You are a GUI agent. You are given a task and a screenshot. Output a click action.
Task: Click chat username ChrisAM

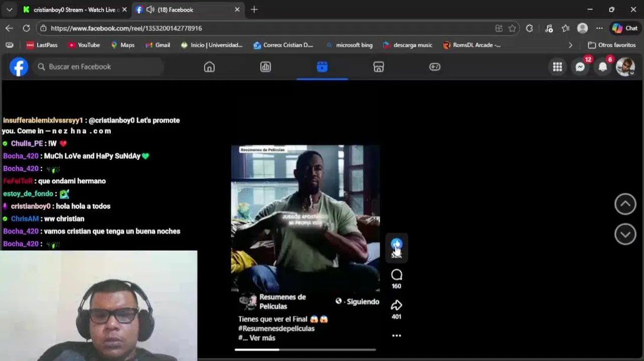click(x=25, y=219)
